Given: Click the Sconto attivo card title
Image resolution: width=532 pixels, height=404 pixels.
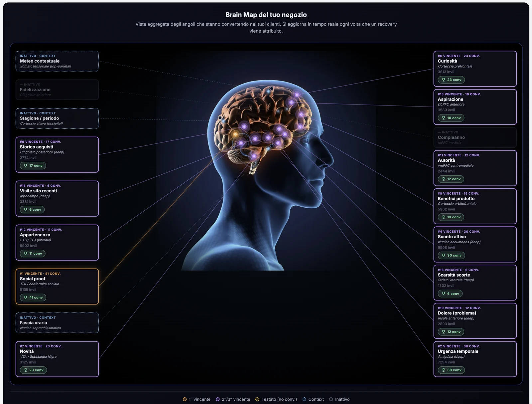Looking at the screenshot, I should tap(452, 237).
